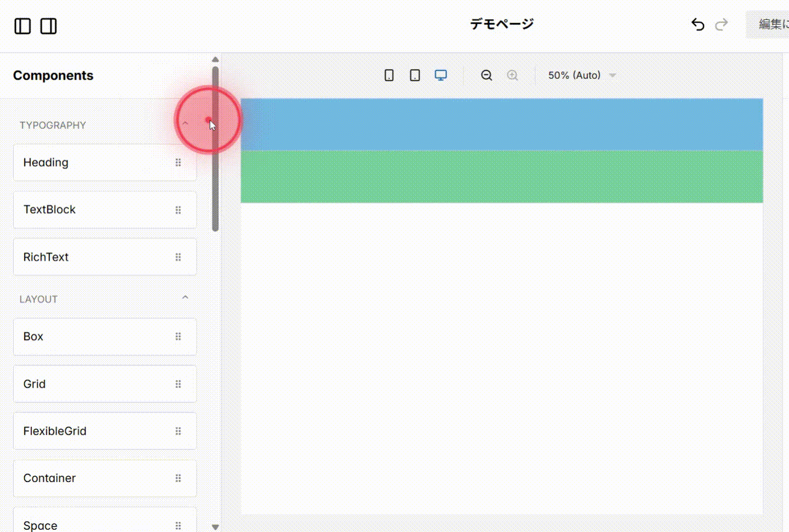Click the zoom out magnifier icon
The width and height of the screenshot is (789, 532).
click(x=487, y=75)
